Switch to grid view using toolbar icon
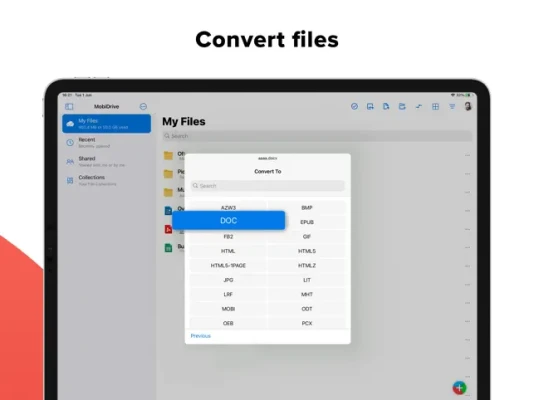 point(435,107)
